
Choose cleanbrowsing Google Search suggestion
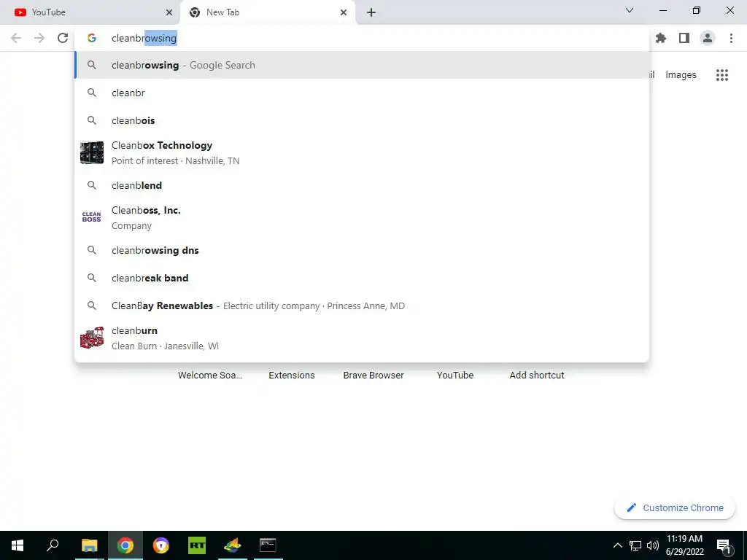pos(362,65)
